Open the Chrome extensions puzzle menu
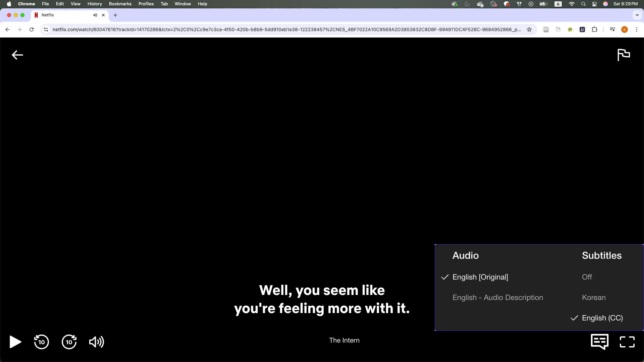The width and height of the screenshot is (644, 362). pos(594,29)
